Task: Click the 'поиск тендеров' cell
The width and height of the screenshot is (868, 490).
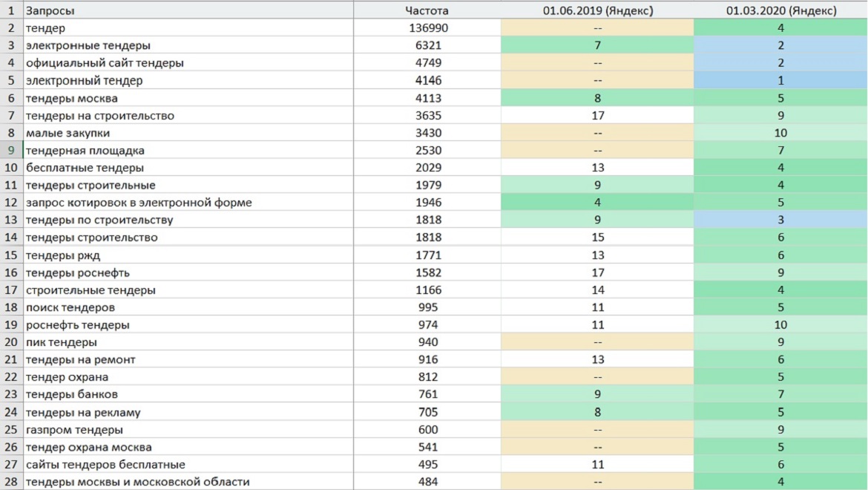Action: [188, 307]
